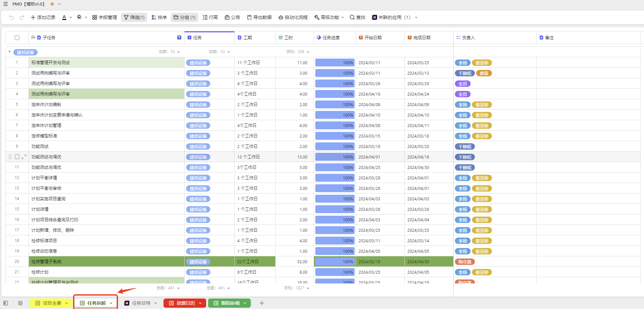Image resolution: width=644 pixels, height=309 pixels.
Task: Click the 任务 column header
Action: [209, 38]
